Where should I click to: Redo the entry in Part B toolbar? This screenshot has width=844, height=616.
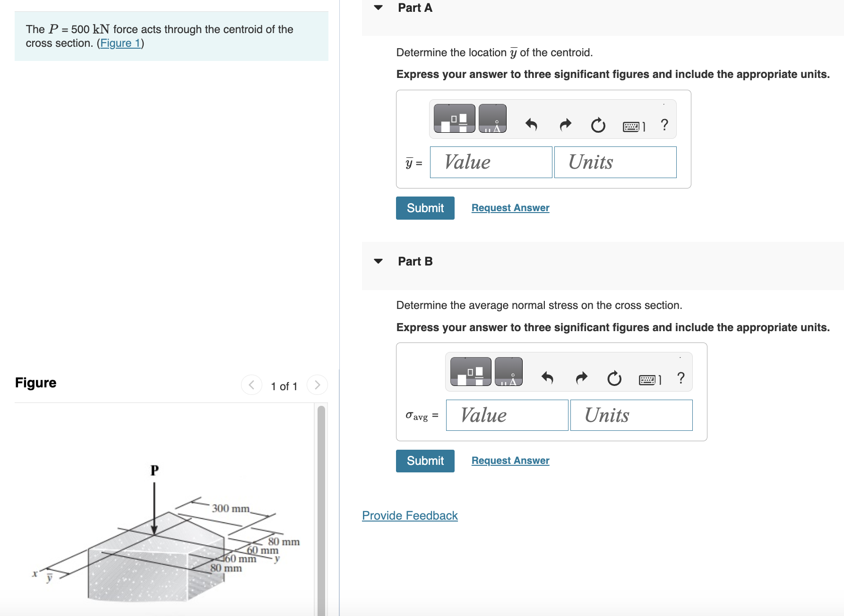click(x=581, y=378)
